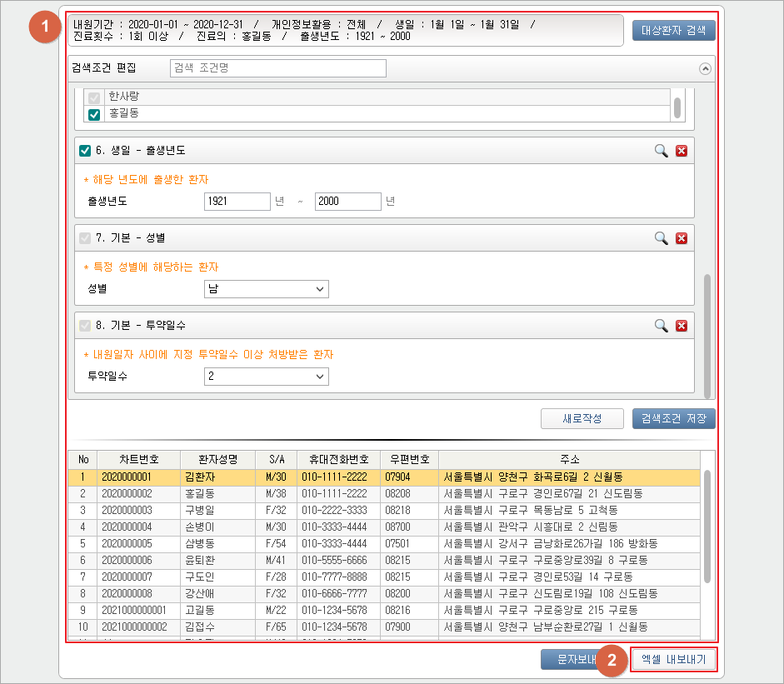The width and height of the screenshot is (784, 684).
Task: Open the 투약일수 dropdown
Action: coord(266,377)
